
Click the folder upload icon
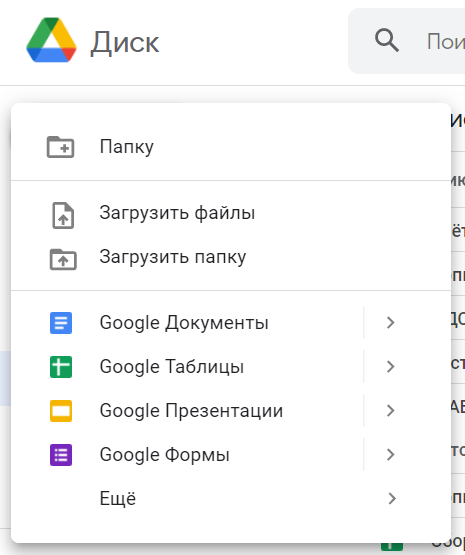click(63, 259)
